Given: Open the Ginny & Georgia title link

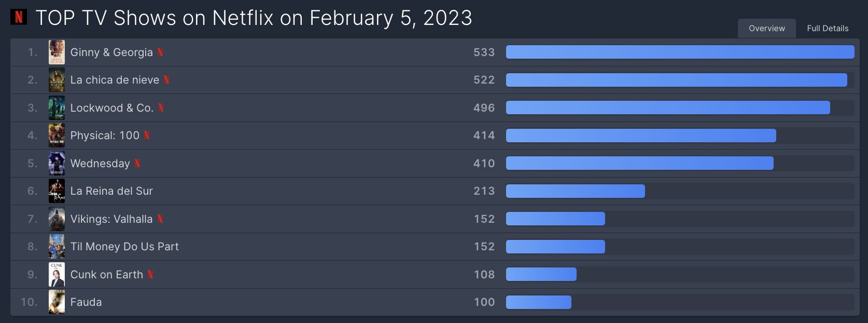Looking at the screenshot, I should coord(111,52).
